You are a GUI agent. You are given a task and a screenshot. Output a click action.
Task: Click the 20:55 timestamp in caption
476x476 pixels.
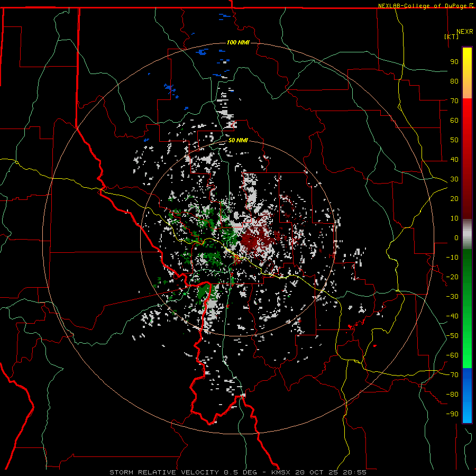tap(354, 472)
